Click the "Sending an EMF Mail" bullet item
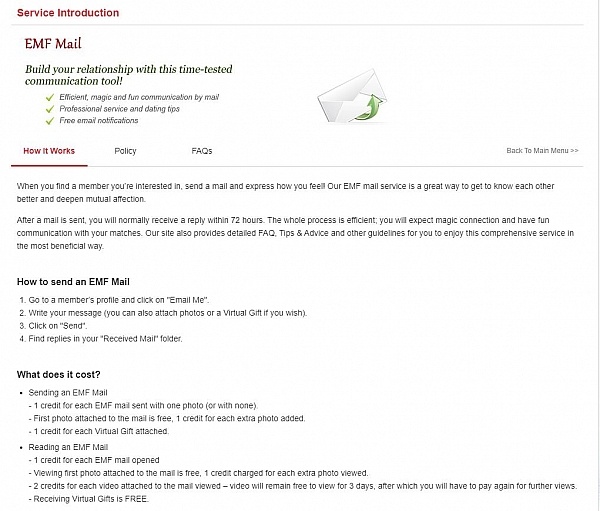 pos(68,395)
